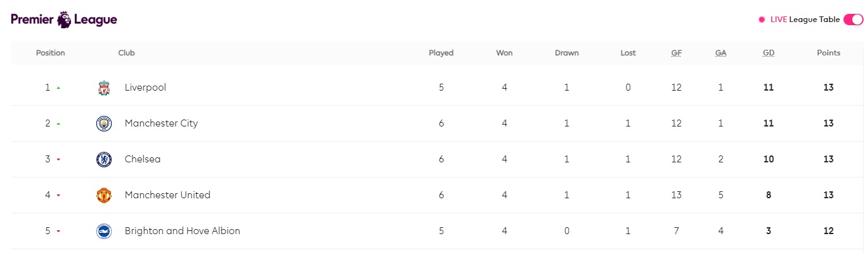Open the Liverpool club link

coord(145,87)
